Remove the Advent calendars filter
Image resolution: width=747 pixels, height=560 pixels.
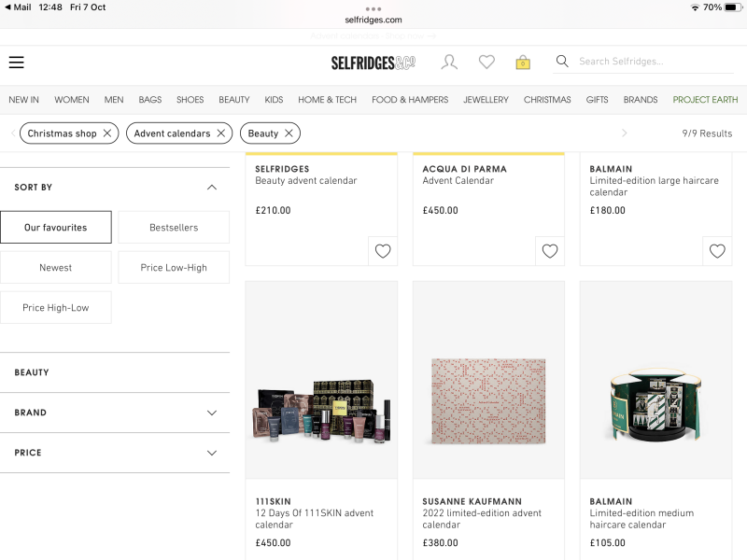pyautogui.click(x=221, y=133)
